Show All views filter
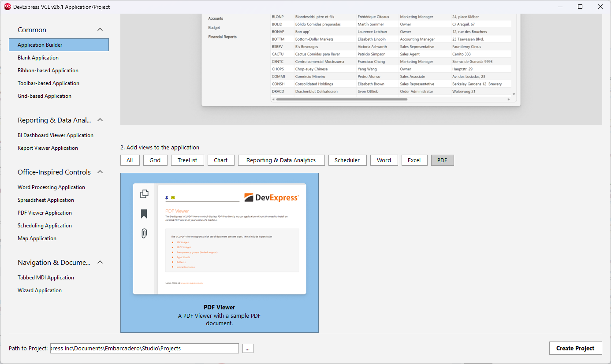Viewport: 611px width, 364px height. click(130, 160)
